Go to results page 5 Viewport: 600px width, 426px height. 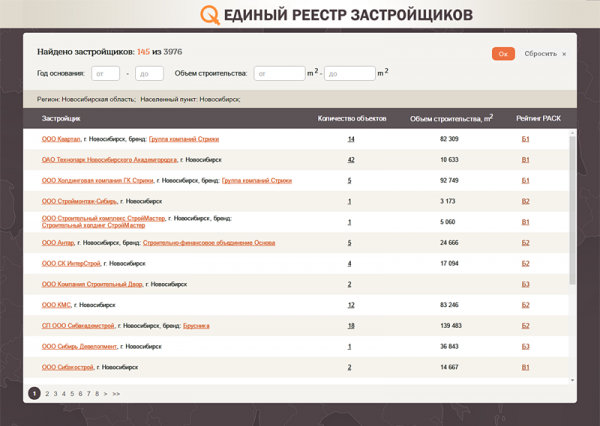(x=72, y=393)
